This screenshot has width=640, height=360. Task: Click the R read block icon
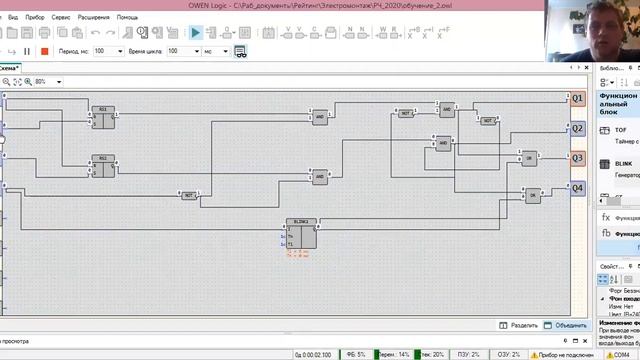(x=395, y=33)
